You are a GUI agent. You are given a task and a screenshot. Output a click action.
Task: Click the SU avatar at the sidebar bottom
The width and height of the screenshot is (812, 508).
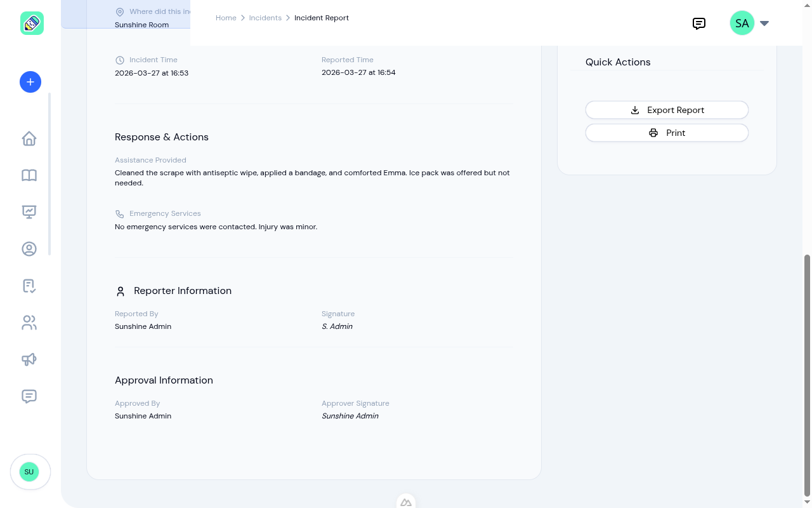pos(29,472)
